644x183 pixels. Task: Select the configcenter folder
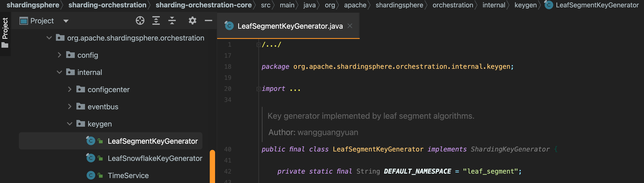coord(109,89)
